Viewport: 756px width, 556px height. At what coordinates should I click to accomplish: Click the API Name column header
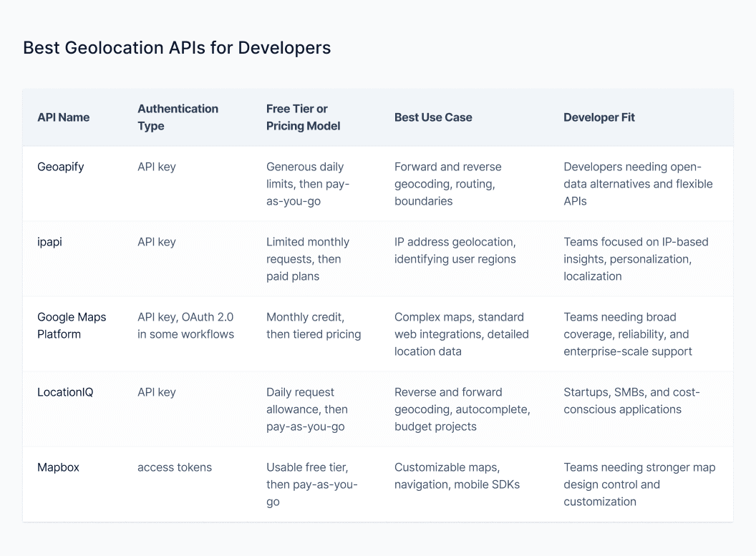(63, 117)
